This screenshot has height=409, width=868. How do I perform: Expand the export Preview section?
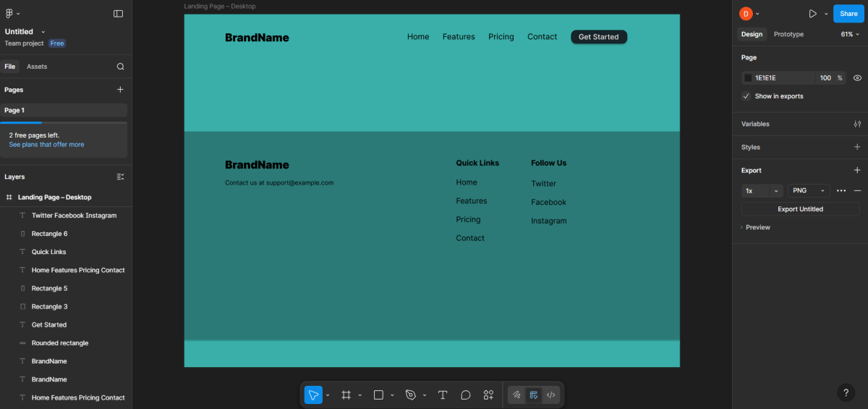coord(757,227)
